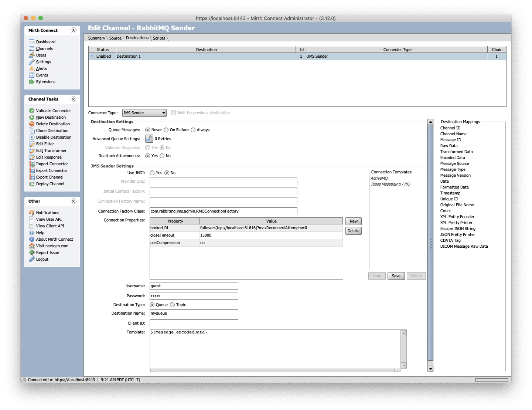This screenshot has width=532, height=410.
Task: Select the Destinations tab
Action: pyautogui.click(x=137, y=38)
